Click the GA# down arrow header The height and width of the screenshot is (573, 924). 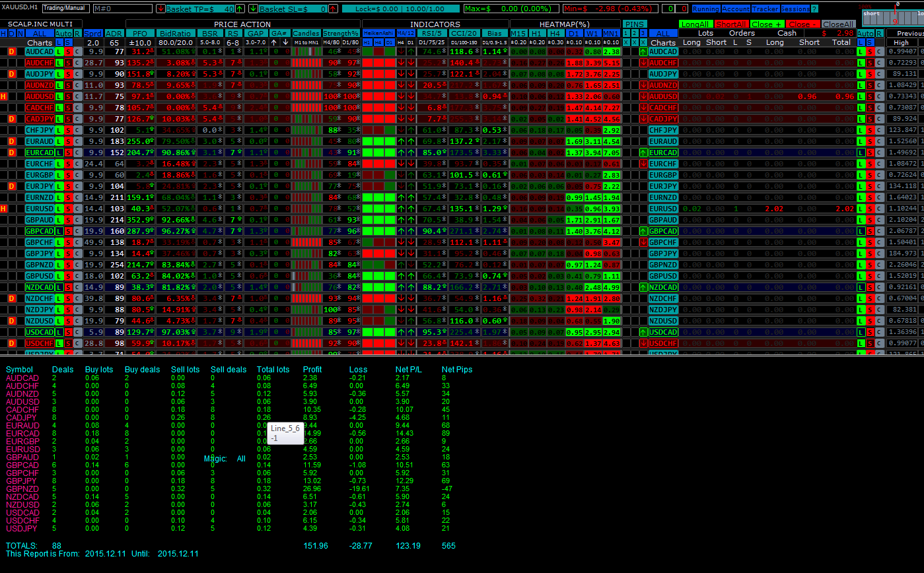point(285,42)
